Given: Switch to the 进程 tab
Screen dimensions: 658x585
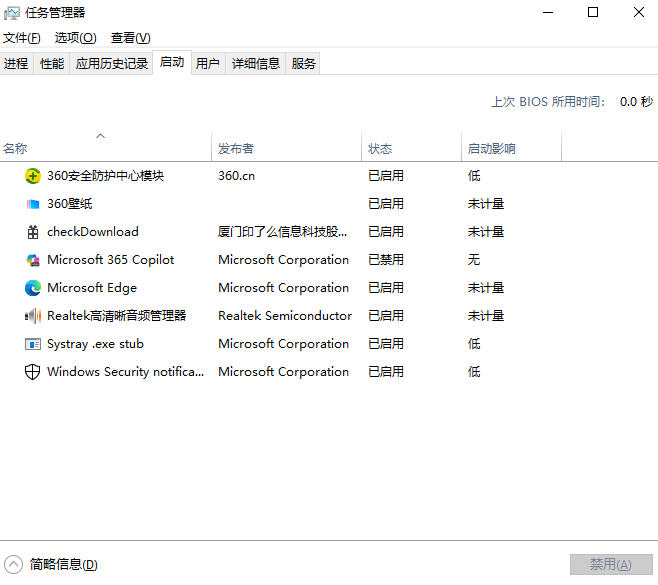Looking at the screenshot, I should tap(16, 63).
